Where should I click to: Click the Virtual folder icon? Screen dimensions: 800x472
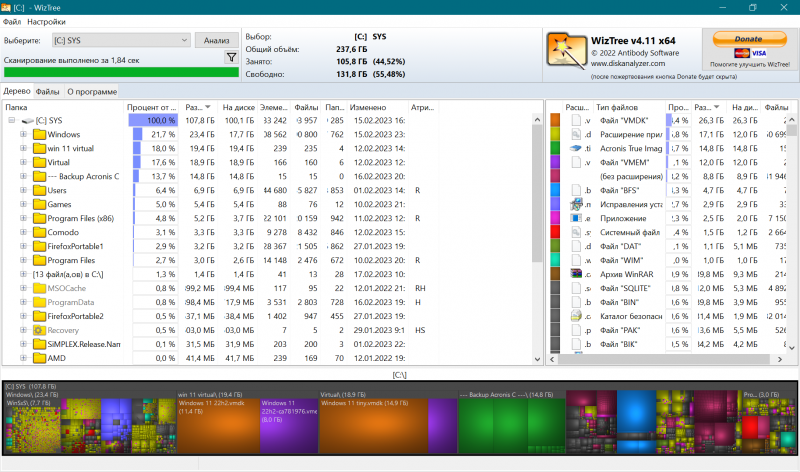(x=39, y=162)
